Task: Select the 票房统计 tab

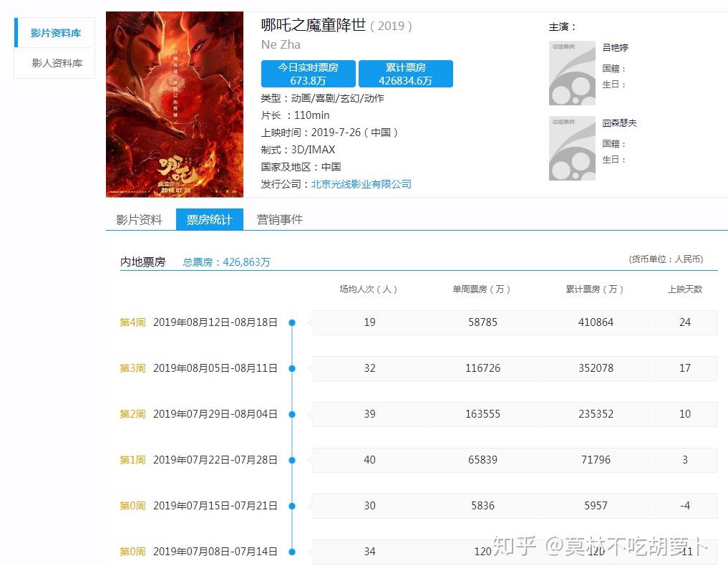Action: coord(209,220)
